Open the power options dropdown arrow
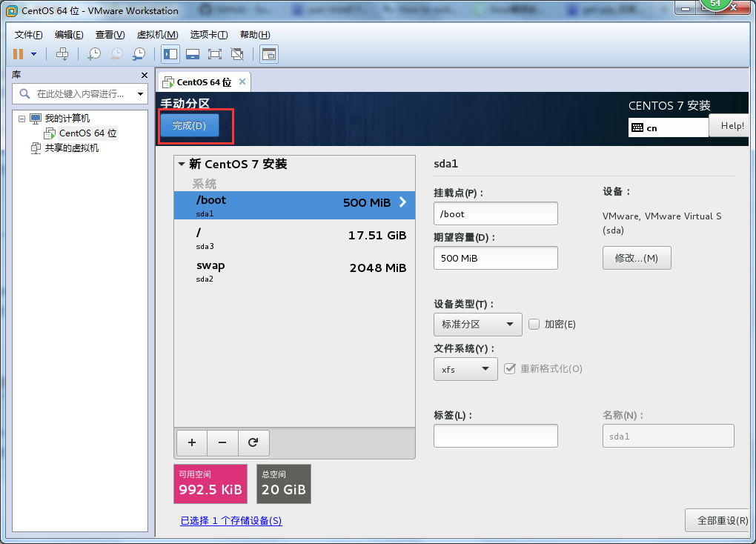Image resolution: width=756 pixels, height=544 pixels. [34, 54]
